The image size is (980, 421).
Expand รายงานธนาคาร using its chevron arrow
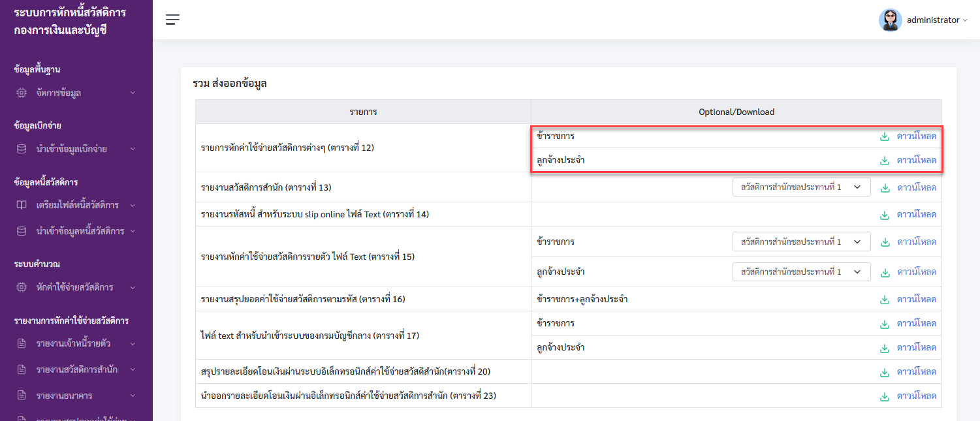point(133,396)
